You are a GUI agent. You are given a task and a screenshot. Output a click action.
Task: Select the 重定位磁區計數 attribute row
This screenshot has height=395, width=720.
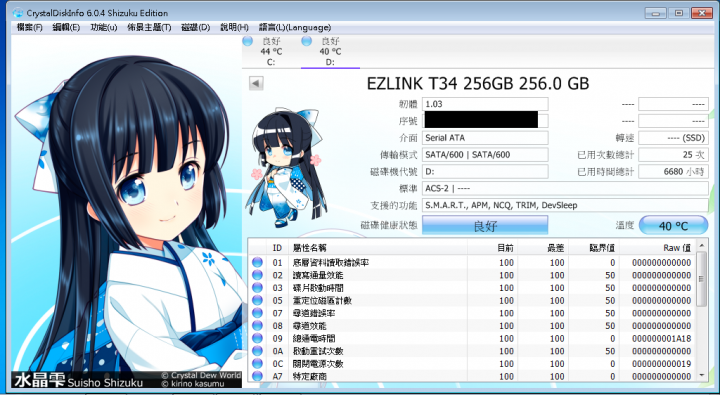[x=472, y=300]
